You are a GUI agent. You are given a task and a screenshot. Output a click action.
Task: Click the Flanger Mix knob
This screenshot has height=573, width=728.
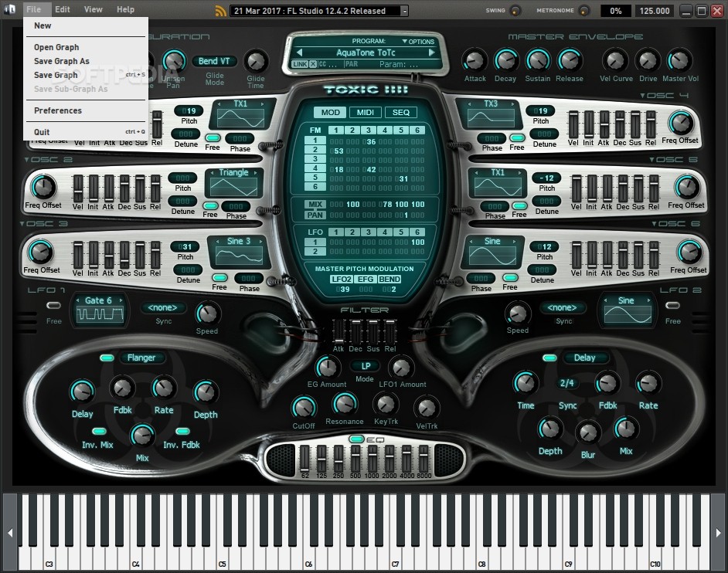142,436
